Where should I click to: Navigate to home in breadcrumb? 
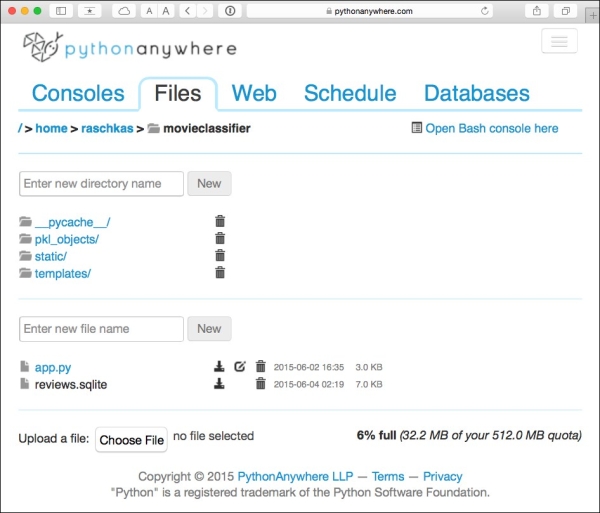coord(51,128)
